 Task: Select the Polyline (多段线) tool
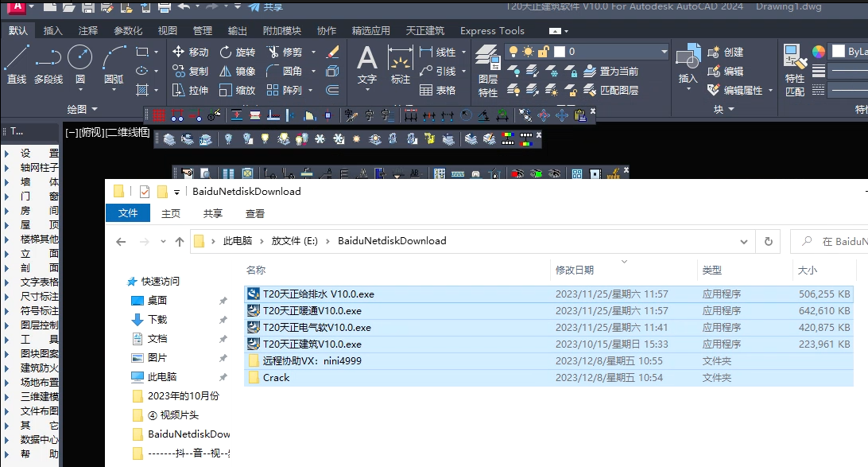coord(48,64)
